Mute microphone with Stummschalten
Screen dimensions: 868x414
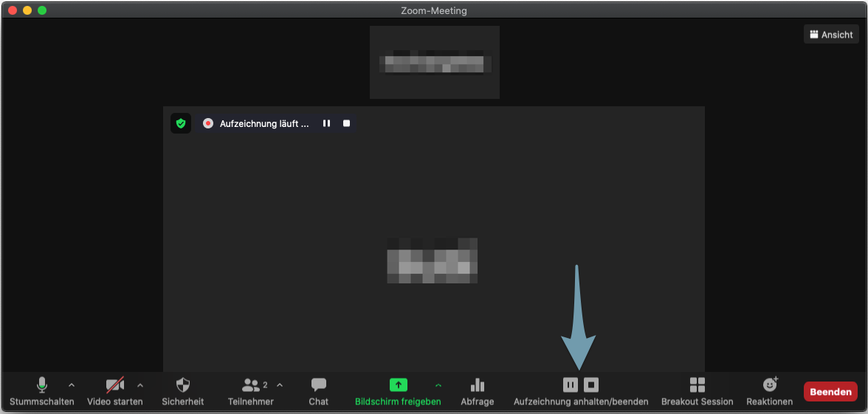pyautogui.click(x=42, y=385)
